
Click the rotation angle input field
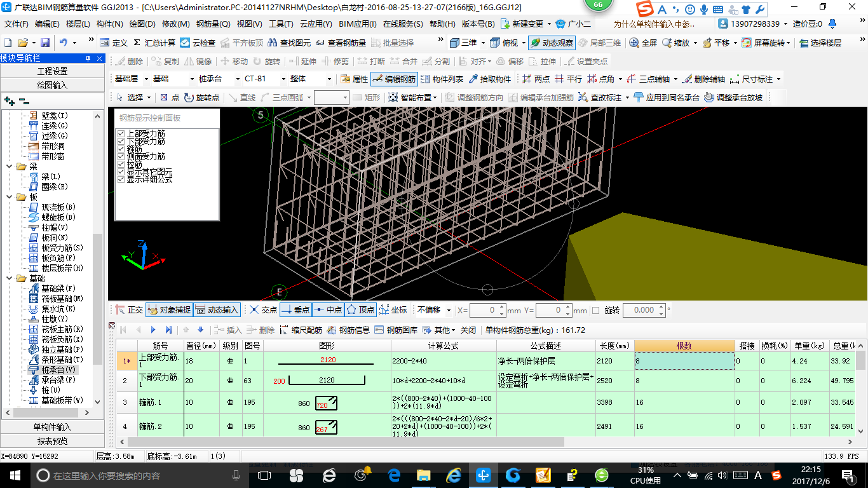[643, 310]
